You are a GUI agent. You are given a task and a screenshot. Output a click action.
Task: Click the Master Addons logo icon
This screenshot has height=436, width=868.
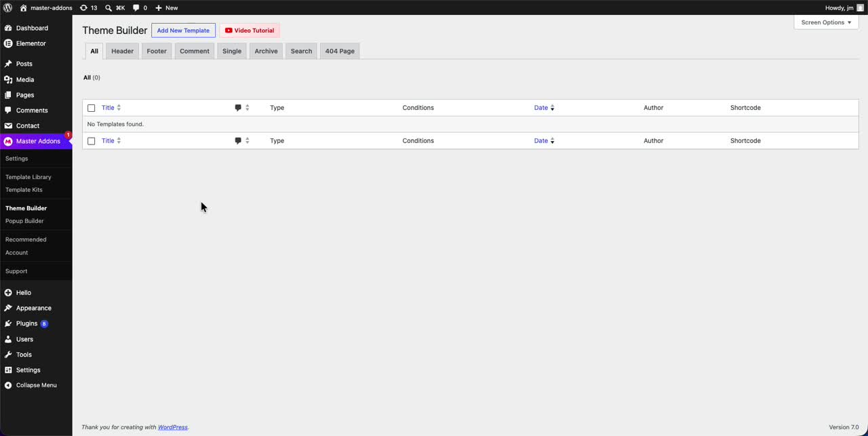(8, 141)
